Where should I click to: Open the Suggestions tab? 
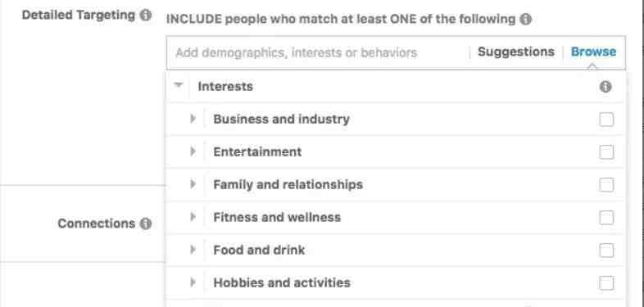516,52
